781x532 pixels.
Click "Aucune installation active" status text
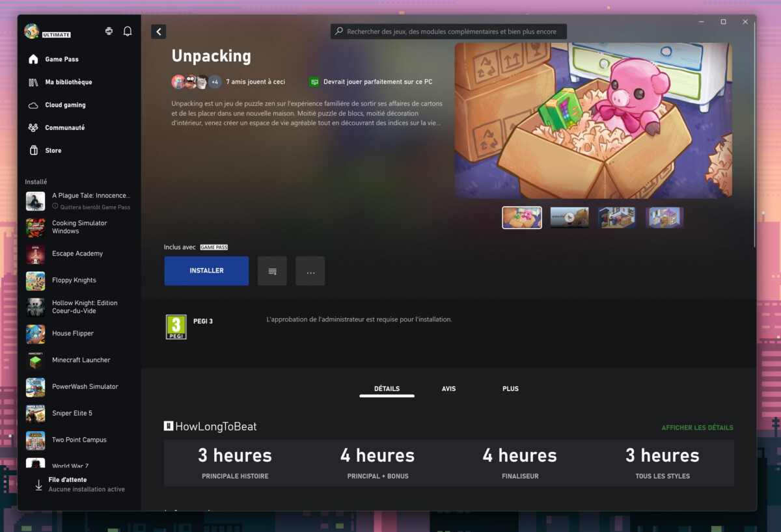click(87, 489)
